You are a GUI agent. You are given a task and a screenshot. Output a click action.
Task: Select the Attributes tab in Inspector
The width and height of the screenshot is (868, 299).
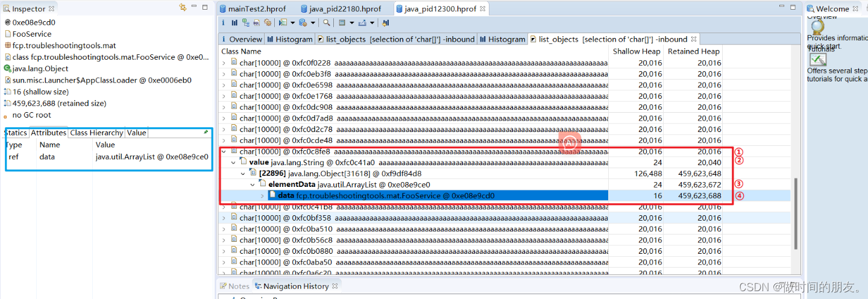[48, 133]
